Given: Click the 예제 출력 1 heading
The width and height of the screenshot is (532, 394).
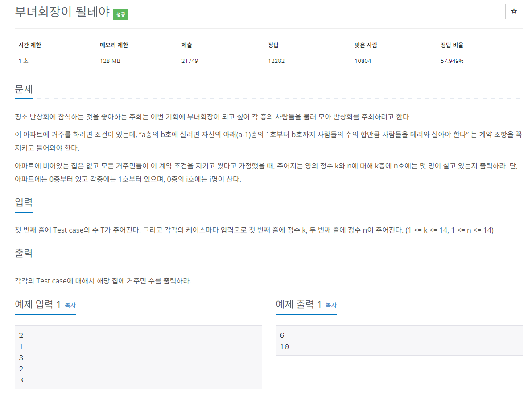Looking at the screenshot, I should [x=299, y=304].
